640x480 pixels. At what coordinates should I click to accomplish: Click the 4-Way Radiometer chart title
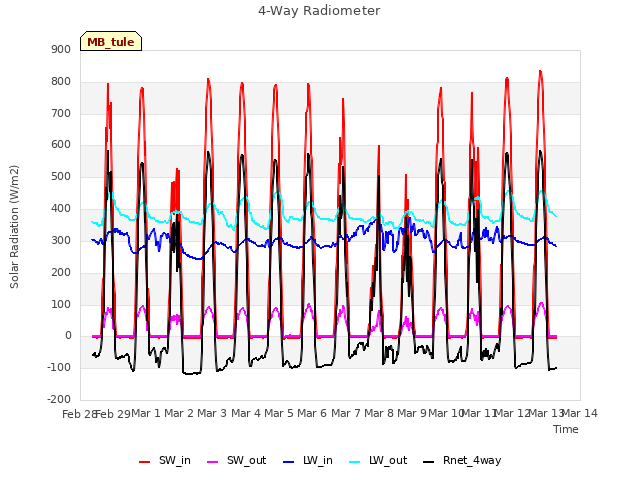click(x=319, y=11)
